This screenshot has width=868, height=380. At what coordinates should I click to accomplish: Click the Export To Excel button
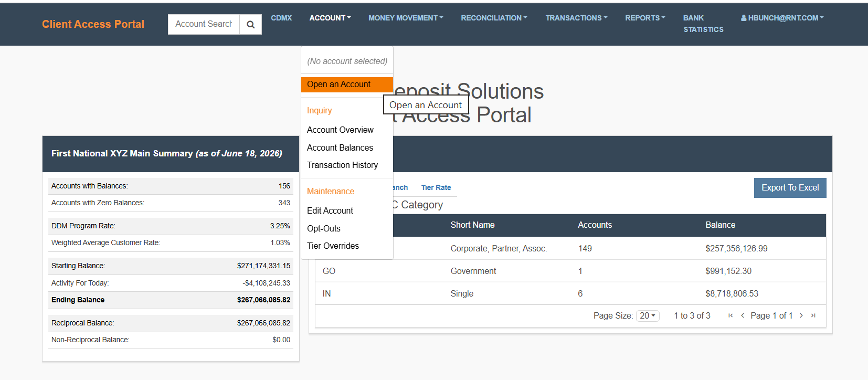pos(790,188)
